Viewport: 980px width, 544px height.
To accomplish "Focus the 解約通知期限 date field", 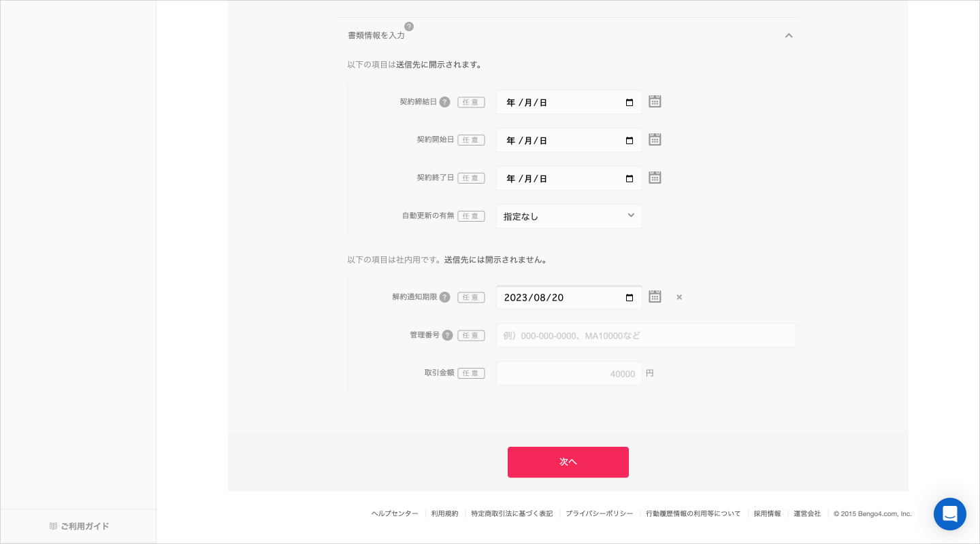I will (569, 297).
